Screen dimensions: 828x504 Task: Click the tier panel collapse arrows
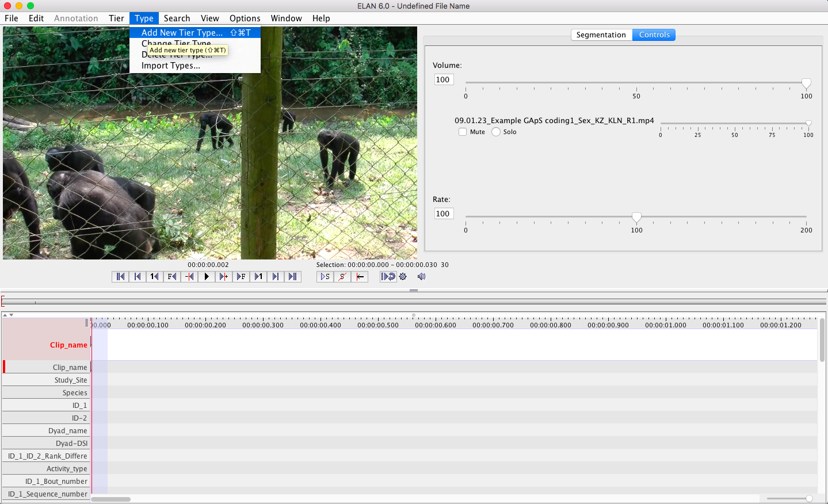[x=7, y=315]
